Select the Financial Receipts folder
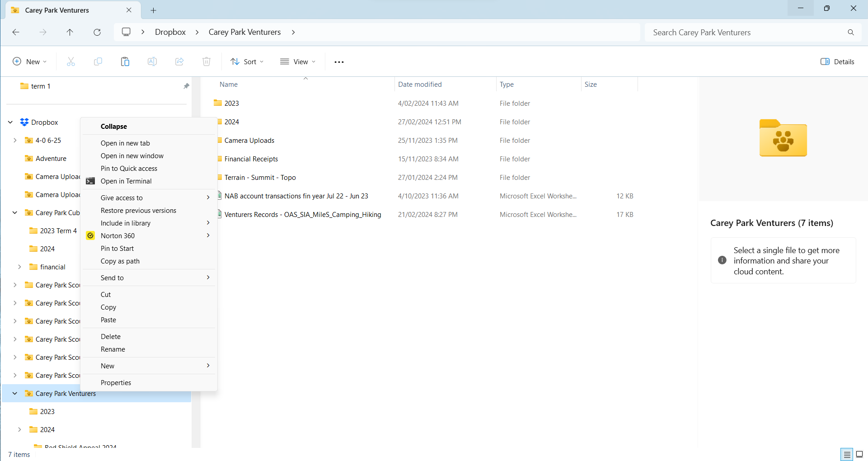 pyautogui.click(x=251, y=159)
